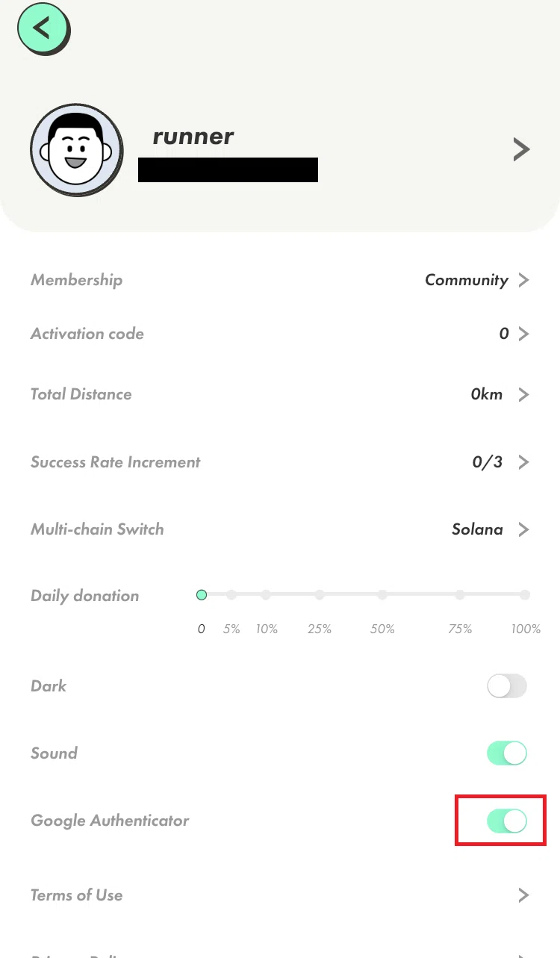Disable the Google Authenticator switch
The image size is (560, 958).
(507, 821)
